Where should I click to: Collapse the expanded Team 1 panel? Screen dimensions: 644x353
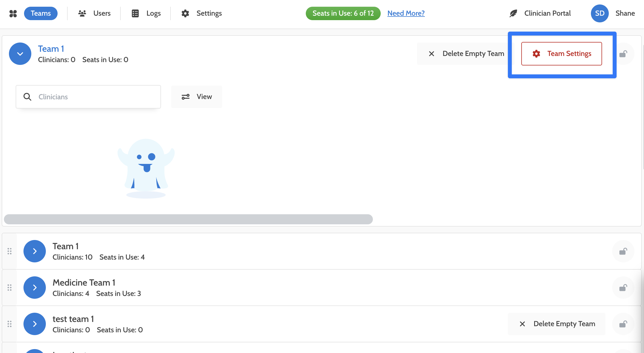click(20, 54)
